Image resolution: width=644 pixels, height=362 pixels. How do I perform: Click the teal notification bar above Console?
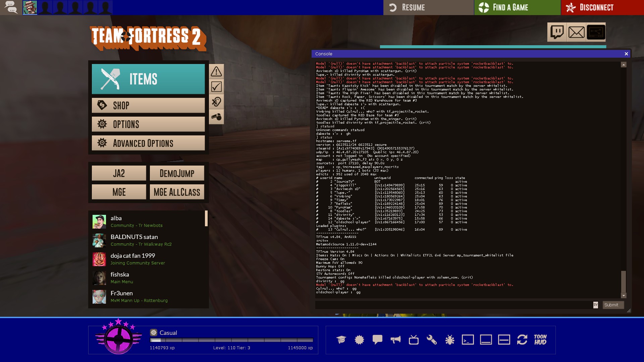(x=493, y=47)
